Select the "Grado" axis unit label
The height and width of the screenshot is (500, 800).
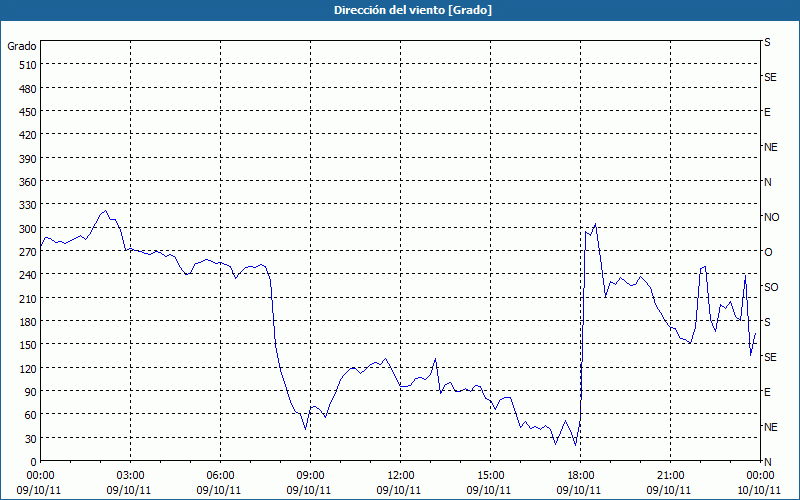point(22,46)
